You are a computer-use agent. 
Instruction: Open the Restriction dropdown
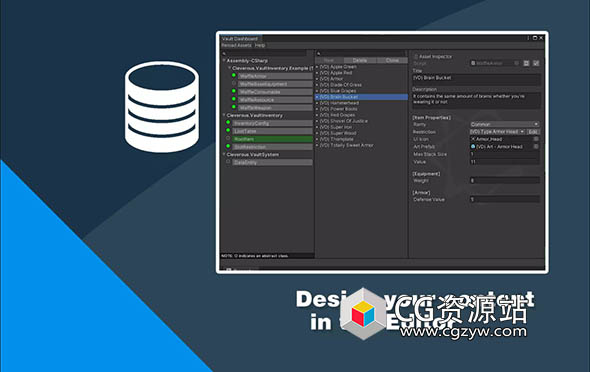[497, 132]
